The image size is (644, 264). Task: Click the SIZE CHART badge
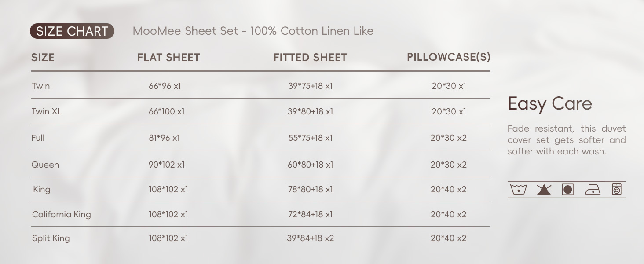[72, 31]
